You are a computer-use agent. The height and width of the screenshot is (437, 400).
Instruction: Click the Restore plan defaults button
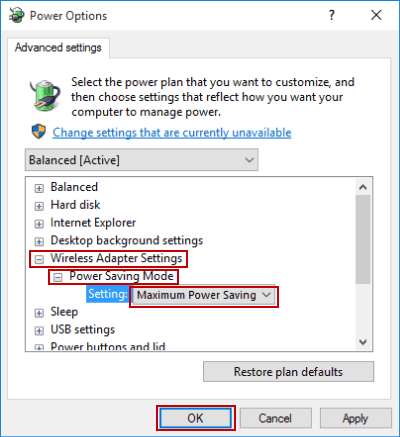(x=288, y=372)
